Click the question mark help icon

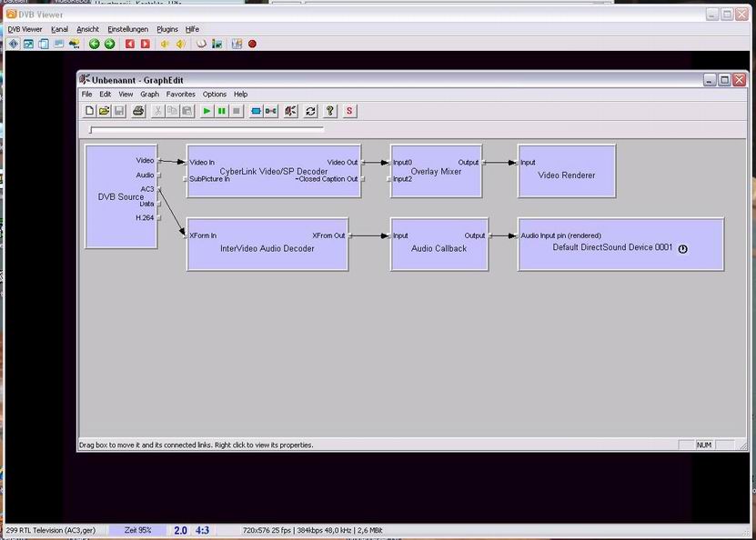pyautogui.click(x=330, y=111)
